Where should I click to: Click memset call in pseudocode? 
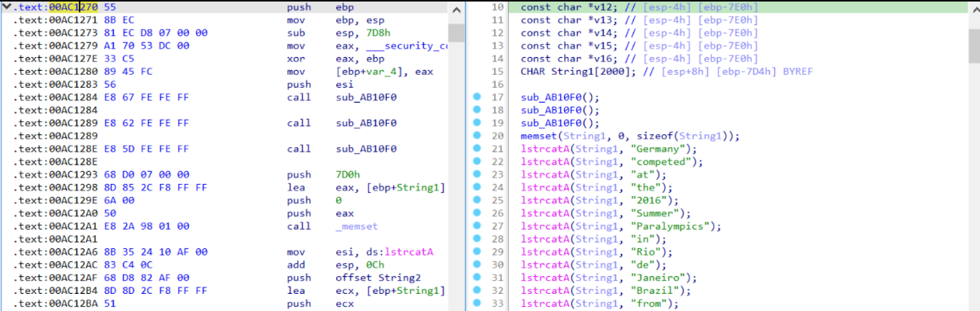[x=630, y=136]
